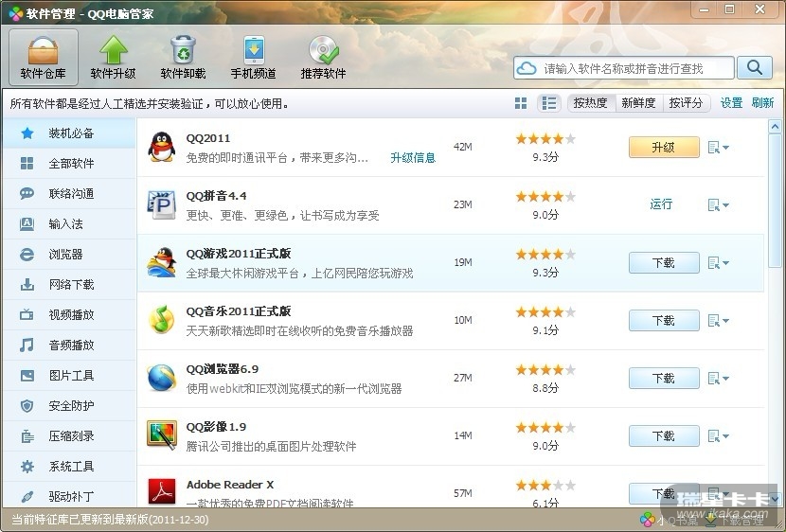Click the 刷新 link
This screenshot has width=786, height=532.
click(x=762, y=103)
